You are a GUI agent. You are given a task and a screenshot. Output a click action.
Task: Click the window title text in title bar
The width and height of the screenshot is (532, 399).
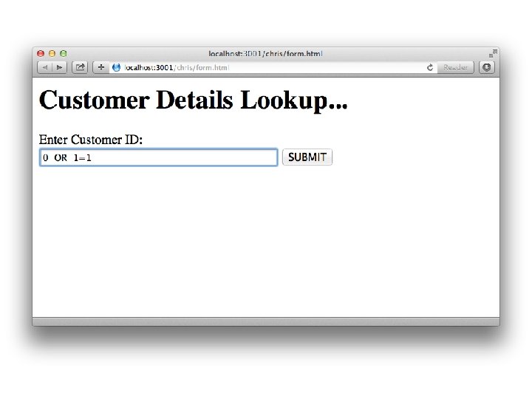click(265, 54)
